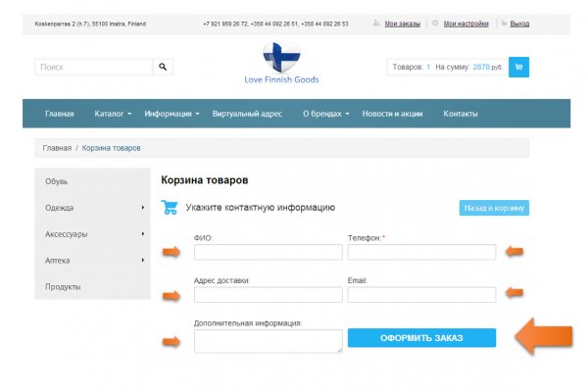Expand the О брендах dropdown menu
Screen dimensions: 588x392
[325, 114]
